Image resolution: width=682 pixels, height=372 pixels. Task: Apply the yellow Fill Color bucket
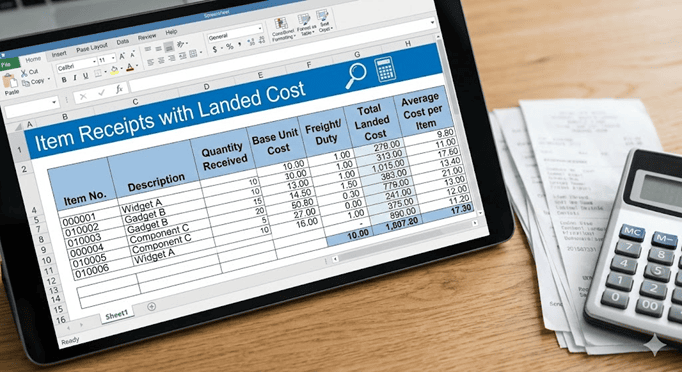tap(114, 70)
